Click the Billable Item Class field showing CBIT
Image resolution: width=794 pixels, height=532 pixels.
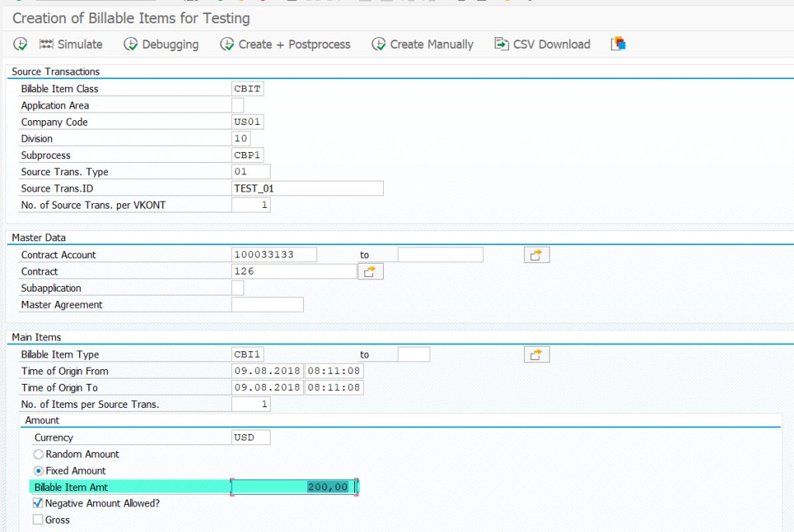tap(248, 88)
